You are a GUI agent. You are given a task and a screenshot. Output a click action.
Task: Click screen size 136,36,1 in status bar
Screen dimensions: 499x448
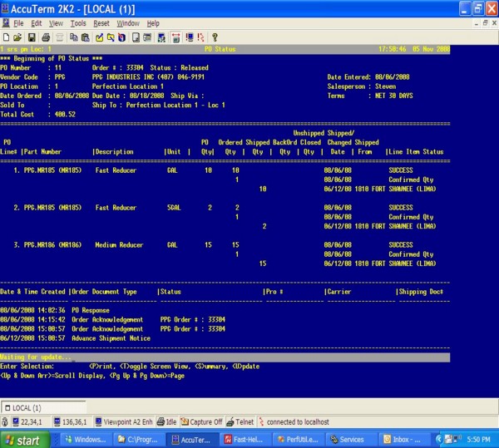pos(71,422)
